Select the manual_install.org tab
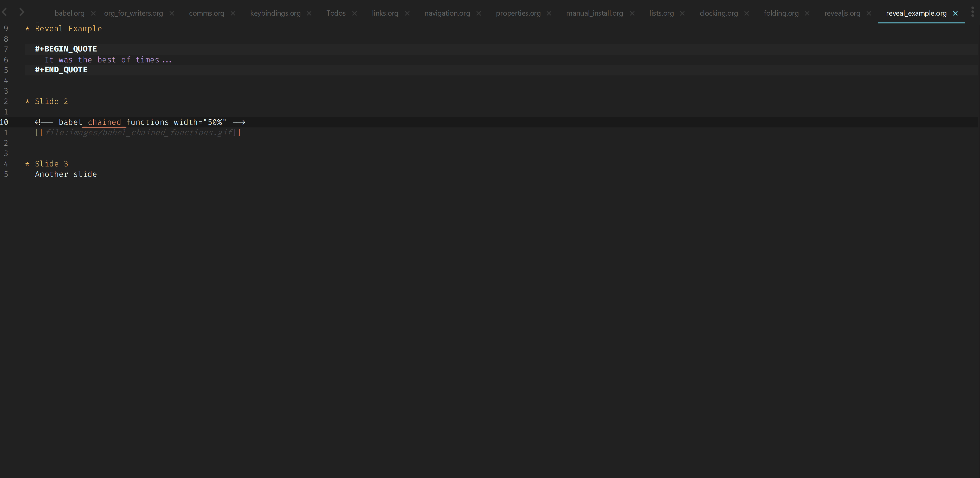 (594, 13)
